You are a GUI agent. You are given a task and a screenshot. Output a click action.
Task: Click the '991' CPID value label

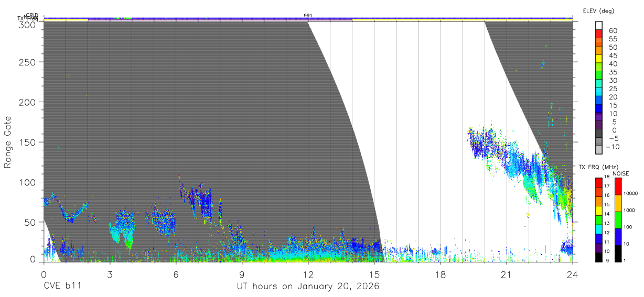coord(308,16)
